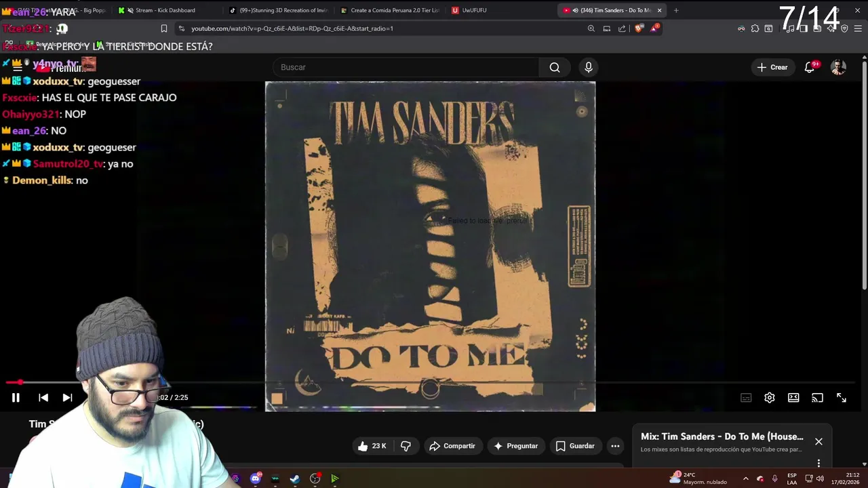Skip to the next video
868x488 pixels.
(x=67, y=398)
